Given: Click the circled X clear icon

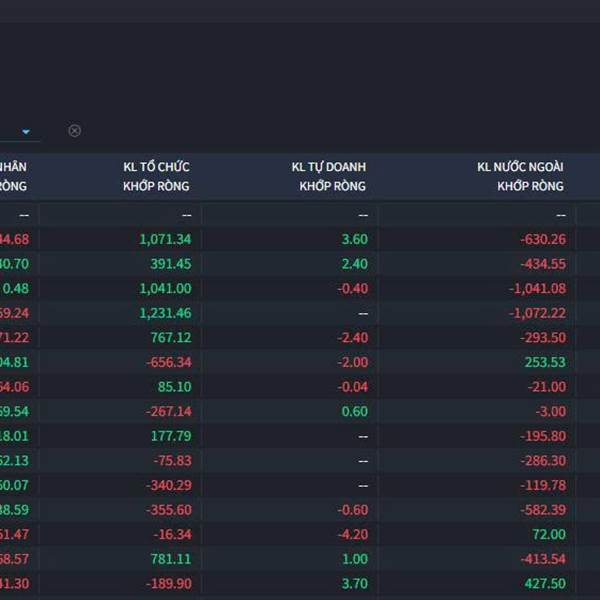Looking at the screenshot, I should 75,131.
